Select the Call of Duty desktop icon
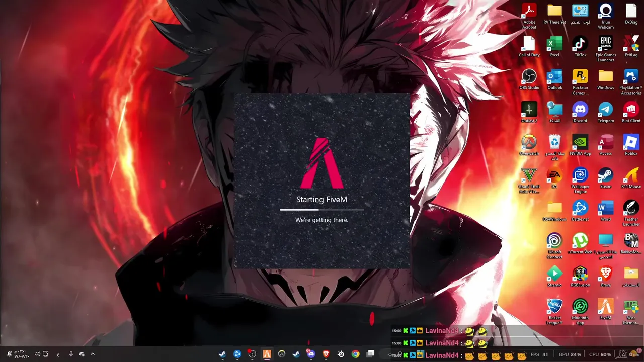Screen dimensions: 644x362 pyautogui.click(x=529, y=47)
